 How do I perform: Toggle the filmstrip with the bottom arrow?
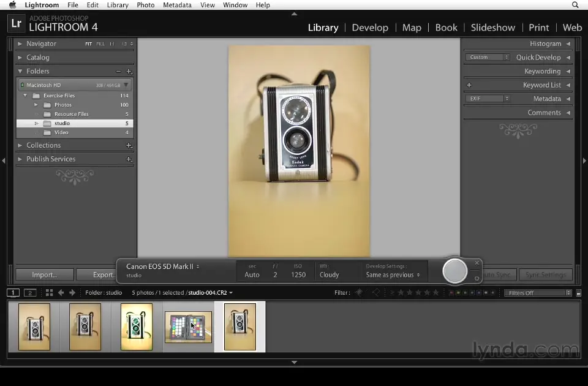click(x=295, y=362)
